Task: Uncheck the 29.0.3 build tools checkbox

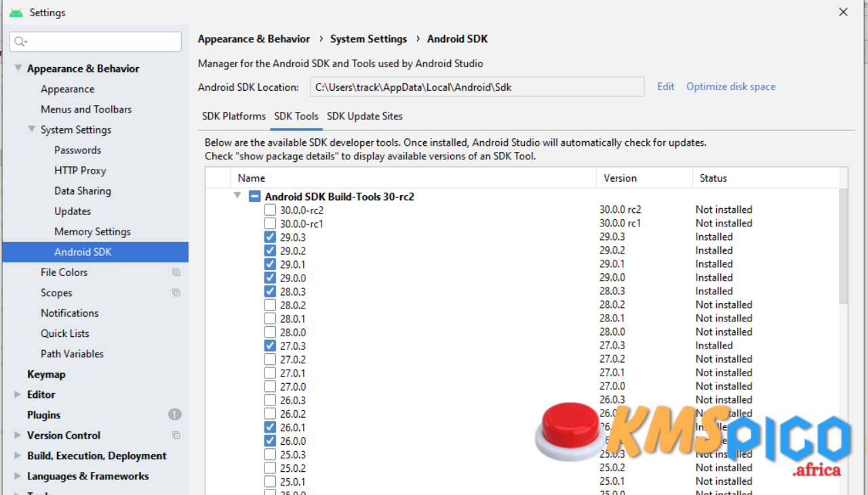Action: tap(270, 237)
